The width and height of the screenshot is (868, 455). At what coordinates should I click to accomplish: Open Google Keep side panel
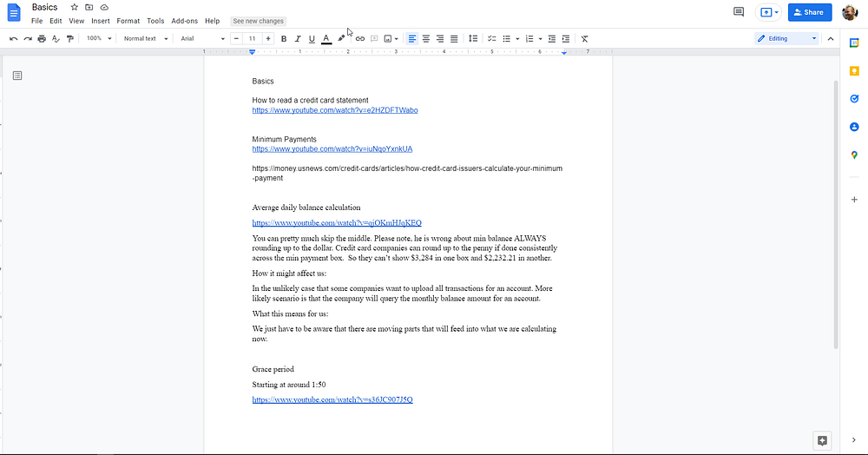854,71
